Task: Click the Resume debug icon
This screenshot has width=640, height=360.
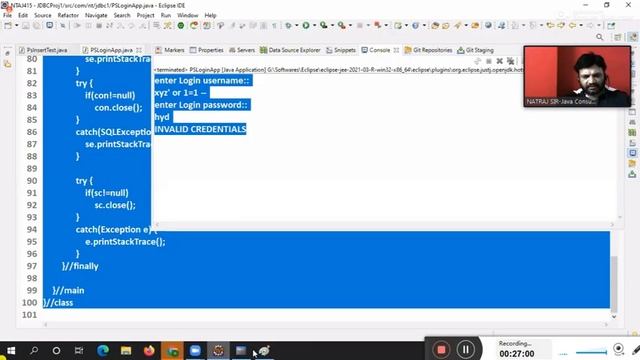Action: tap(77, 25)
